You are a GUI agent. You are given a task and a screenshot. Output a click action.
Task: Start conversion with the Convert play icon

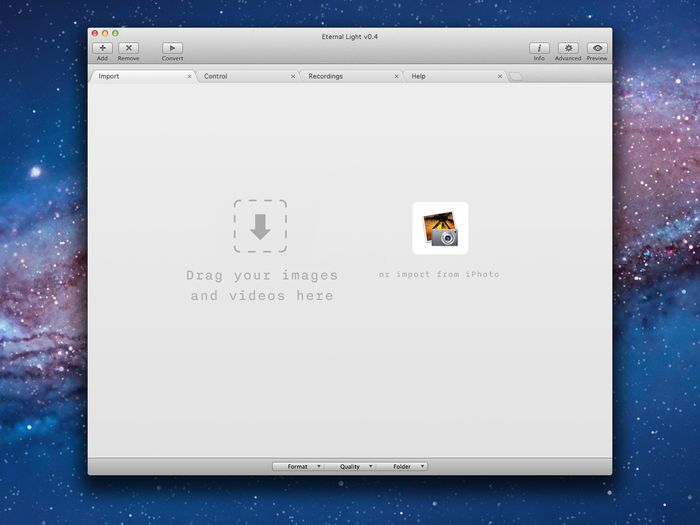[x=172, y=48]
